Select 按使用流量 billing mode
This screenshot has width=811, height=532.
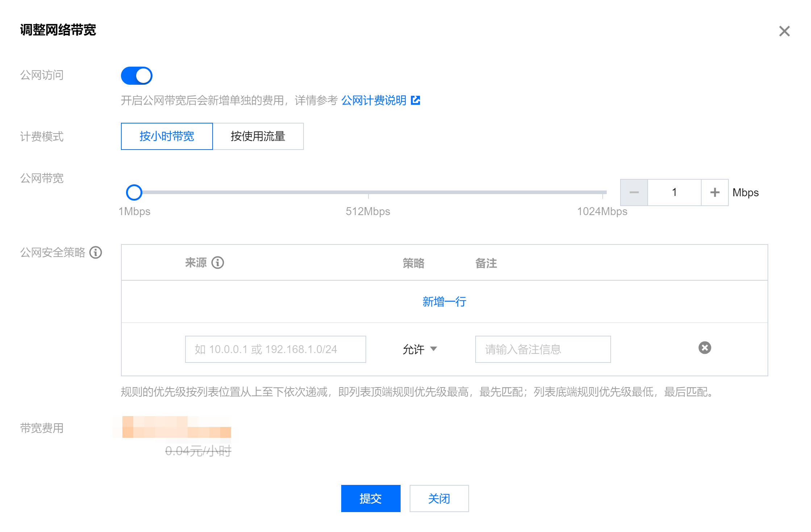coord(258,136)
